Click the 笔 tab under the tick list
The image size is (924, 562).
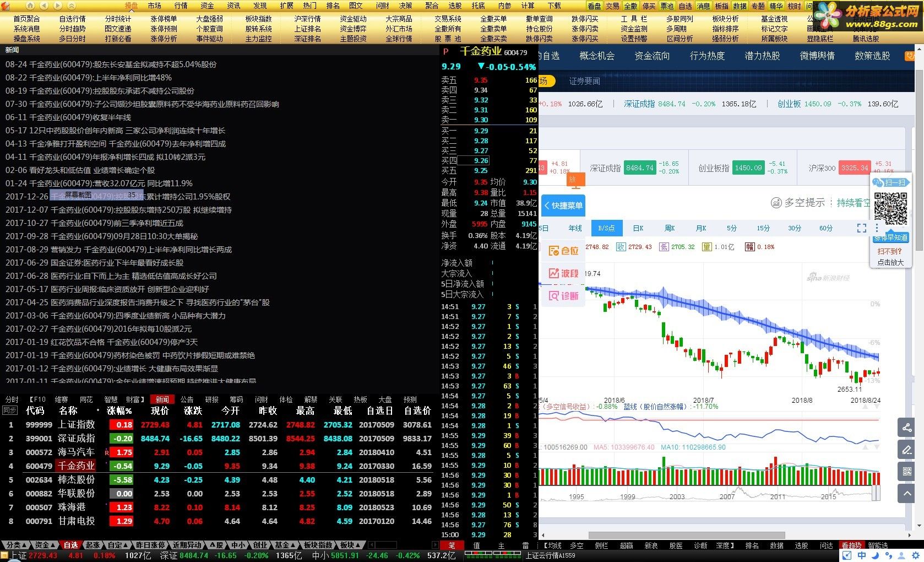coord(452,545)
